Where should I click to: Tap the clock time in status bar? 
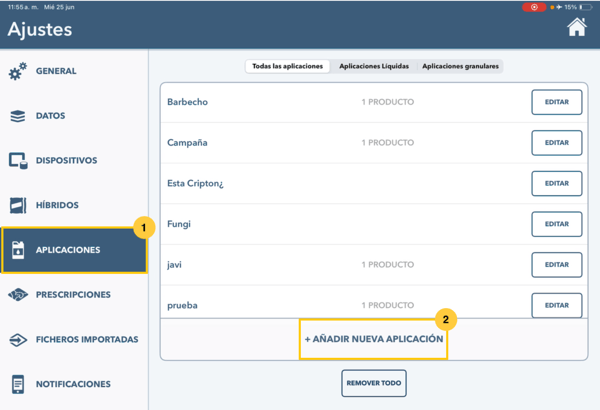(x=23, y=7)
